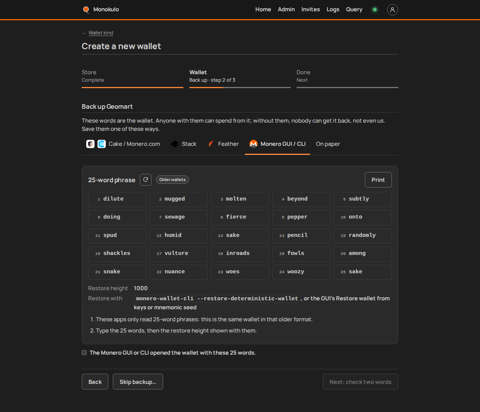This screenshot has height=412, width=480.
Task: Click the 'Back up Geomart' heading
Action: [x=107, y=107]
